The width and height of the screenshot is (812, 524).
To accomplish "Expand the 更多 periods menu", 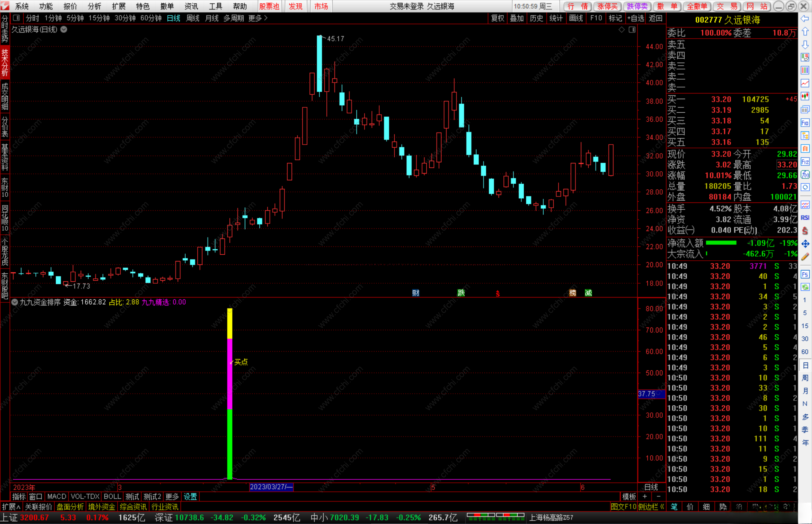I will [x=258, y=18].
